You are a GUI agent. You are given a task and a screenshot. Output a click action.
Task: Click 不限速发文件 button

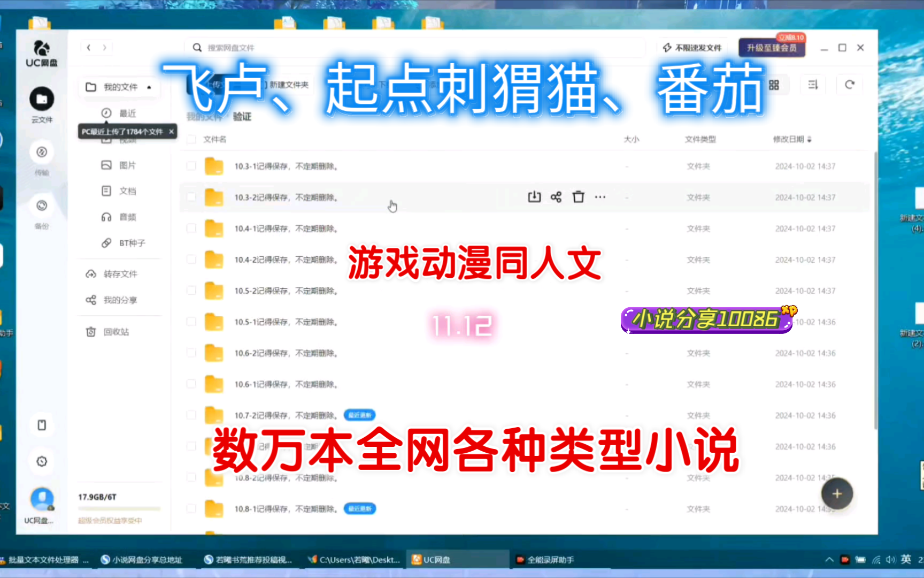[692, 48]
